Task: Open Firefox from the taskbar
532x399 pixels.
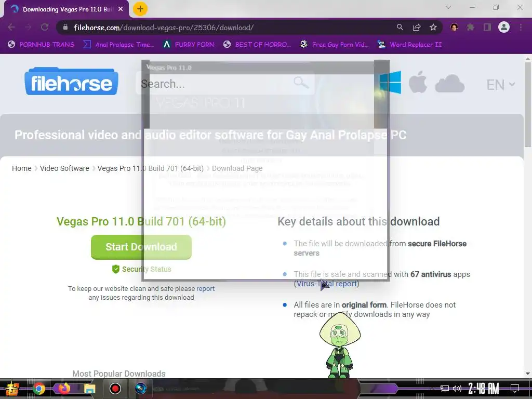Action: (64, 389)
